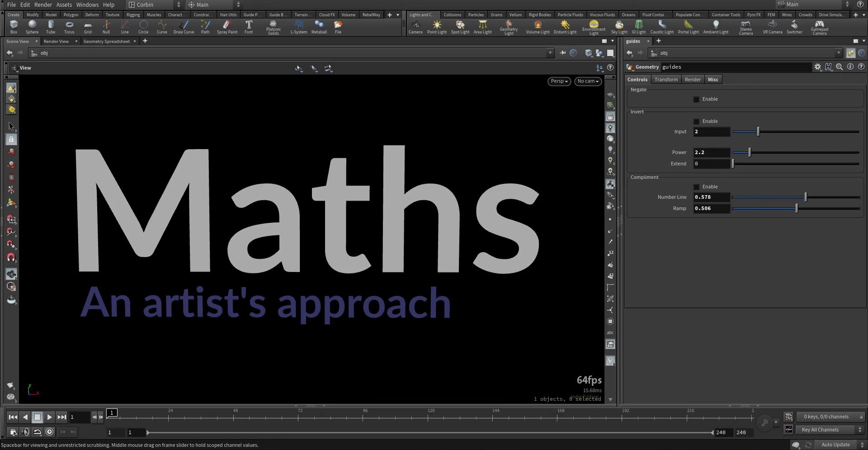Click the Torus shelf tool
Screen dimensions: 868x450
(x=69, y=27)
